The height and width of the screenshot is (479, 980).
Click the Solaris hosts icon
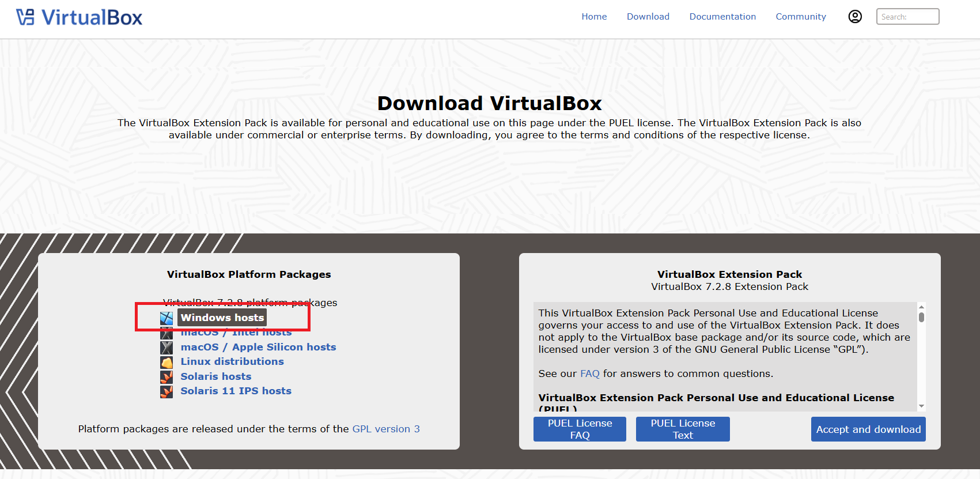167,377
